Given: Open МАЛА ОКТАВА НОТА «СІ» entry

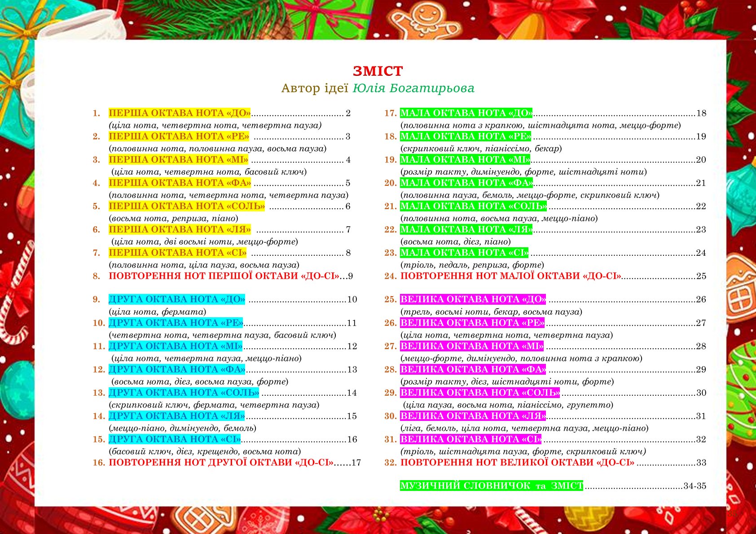Looking at the screenshot, I should (464, 253).
